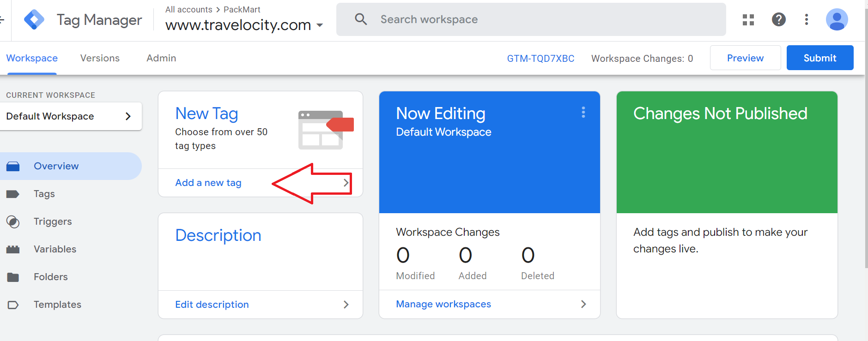
Task: Click the Tag Manager logo icon
Action: [34, 19]
